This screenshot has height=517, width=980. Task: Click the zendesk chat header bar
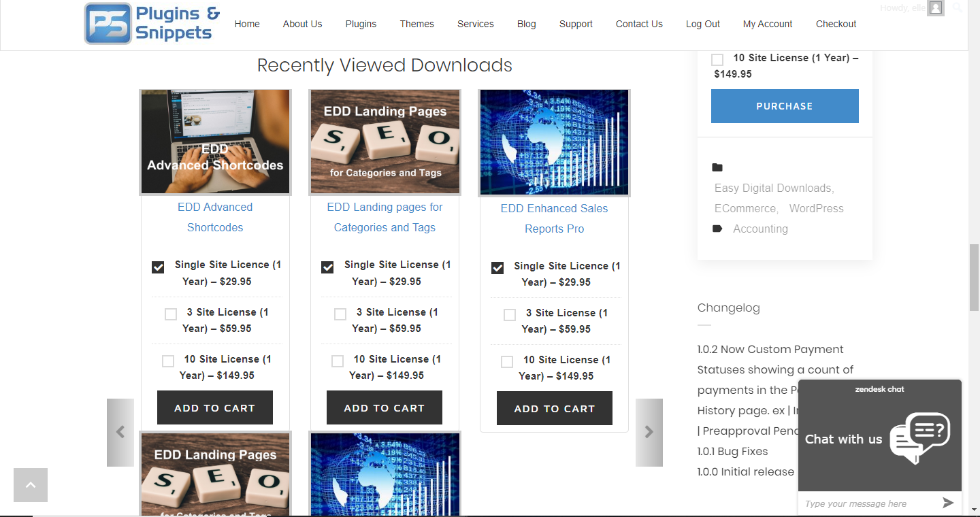pos(880,389)
